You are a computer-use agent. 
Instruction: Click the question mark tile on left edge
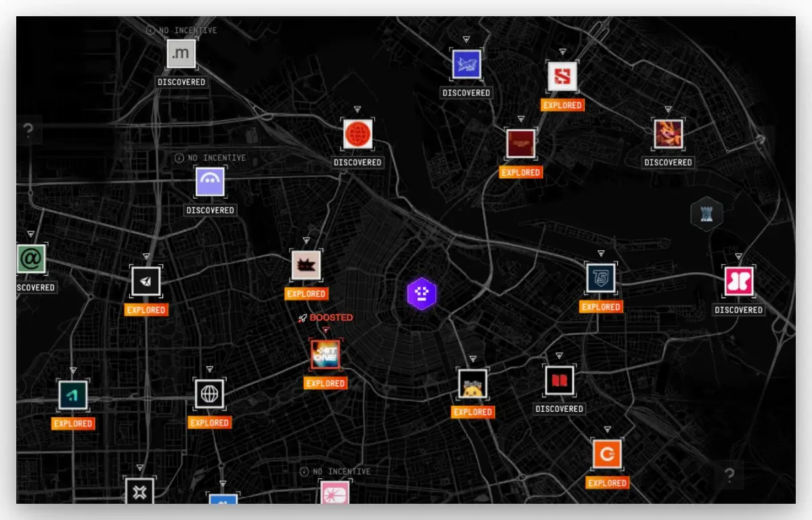point(29,130)
